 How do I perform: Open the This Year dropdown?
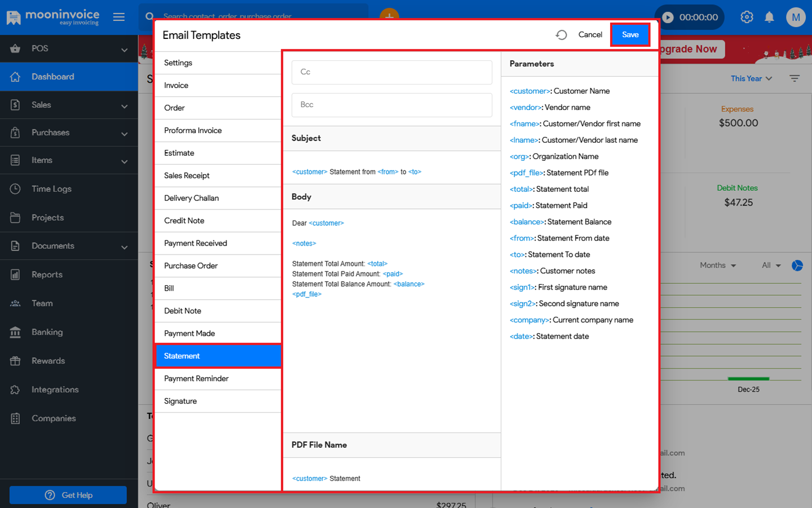coord(751,78)
